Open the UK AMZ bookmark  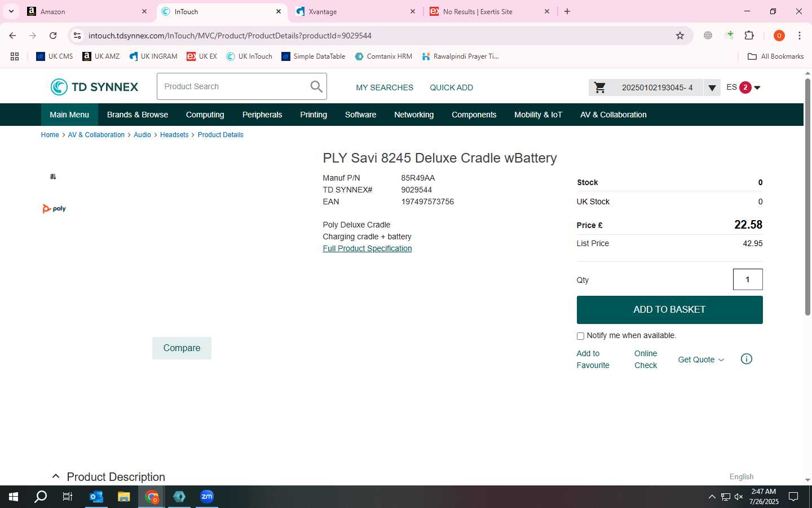(x=101, y=56)
